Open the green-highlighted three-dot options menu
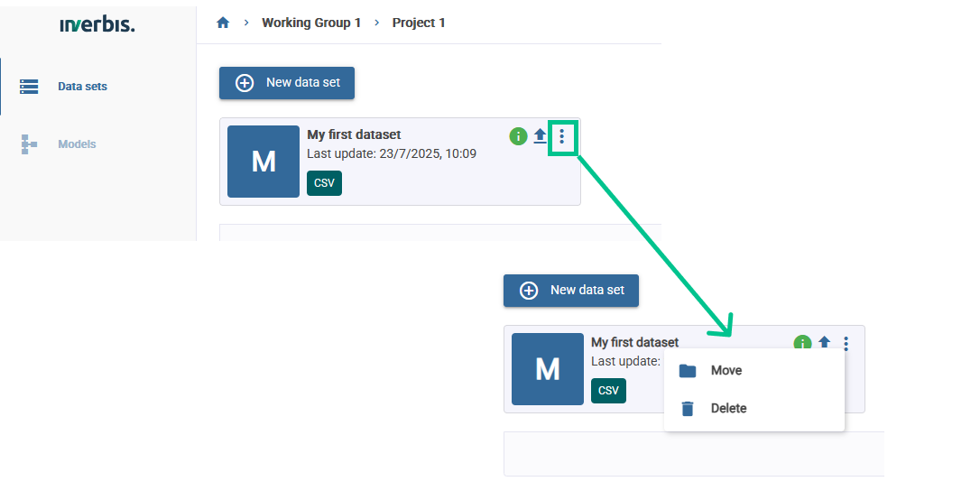The width and height of the screenshot is (980, 500). pos(562,136)
